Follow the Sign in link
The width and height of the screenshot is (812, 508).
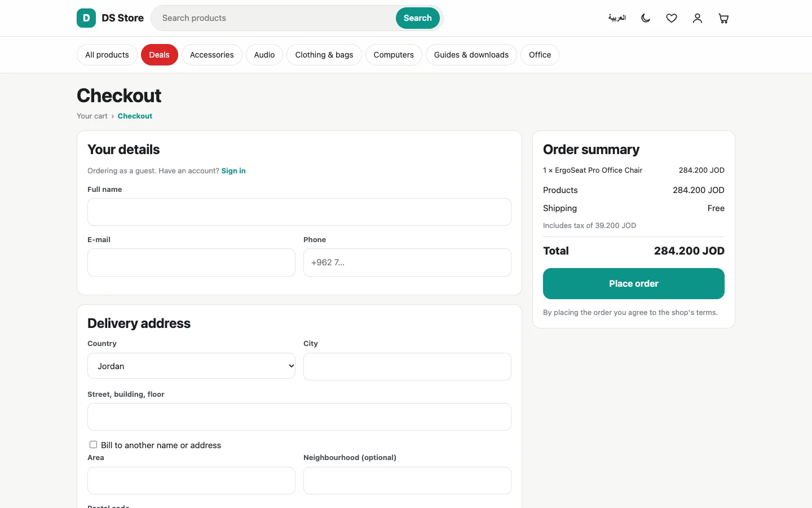click(233, 170)
